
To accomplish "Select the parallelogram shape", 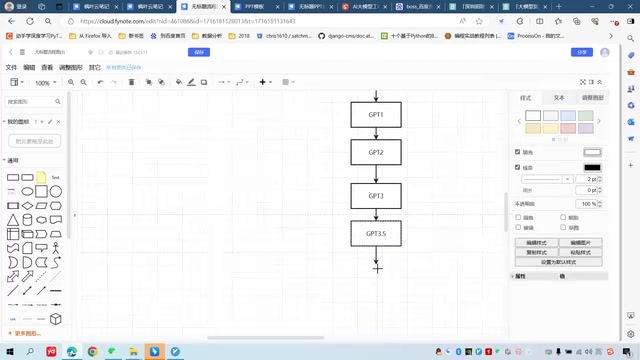I will [x=41, y=206].
